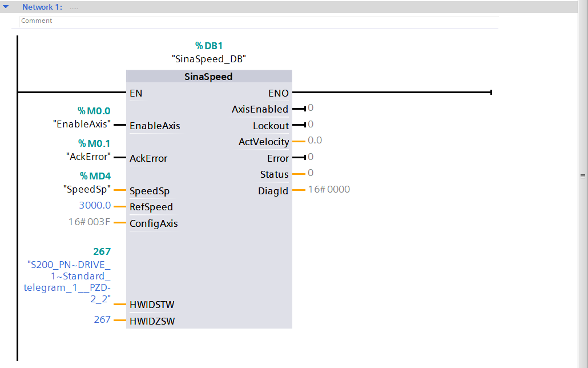Viewport: 588px width, 368px height.
Task: Select the ActVelocity value 0.0
Action: pos(315,141)
